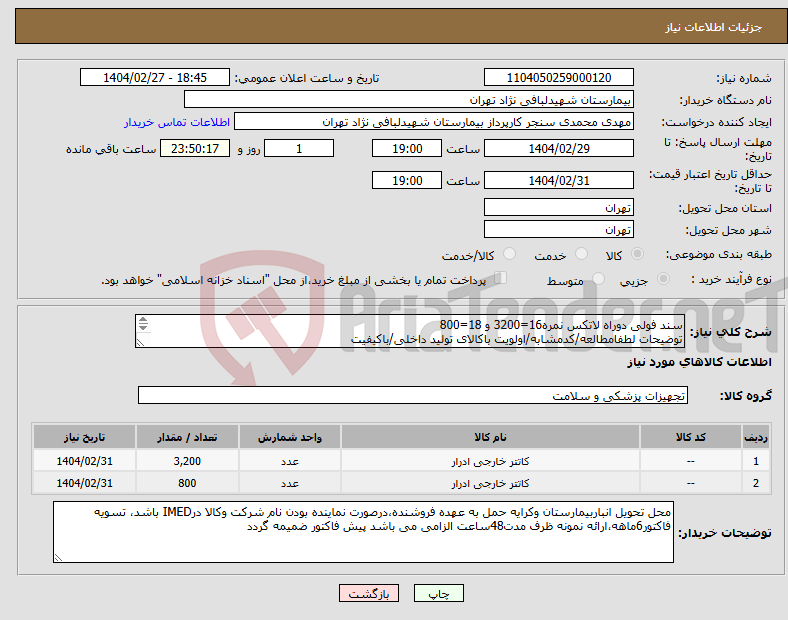This screenshot has height=620, width=788.
Task: Click the واحد شمارش column header
Action: (290, 437)
